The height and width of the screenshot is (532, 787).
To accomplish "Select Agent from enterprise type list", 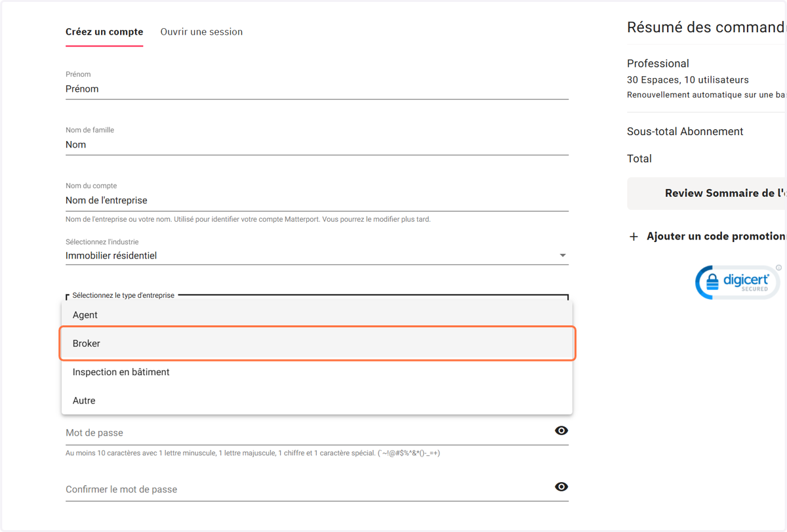I will 317,315.
